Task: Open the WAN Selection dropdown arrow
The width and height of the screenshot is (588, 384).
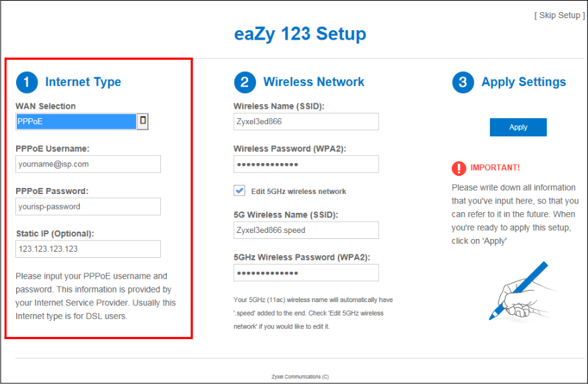Action: [x=142, y=122]
